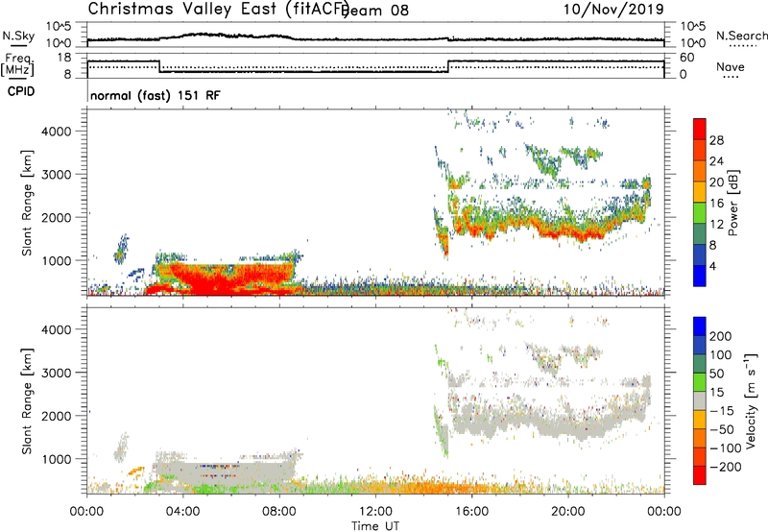
Task: Click the '08:00' time axis tick label
Action: point(279,512)
